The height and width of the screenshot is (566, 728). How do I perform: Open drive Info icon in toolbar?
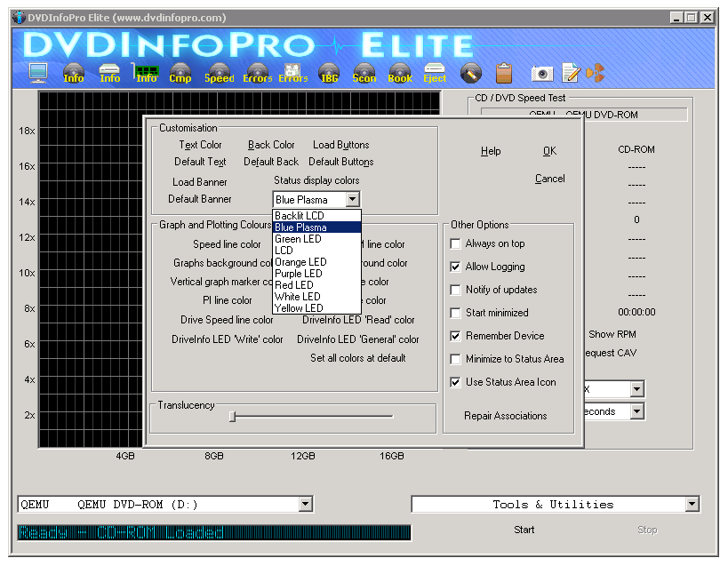[109, 73]
